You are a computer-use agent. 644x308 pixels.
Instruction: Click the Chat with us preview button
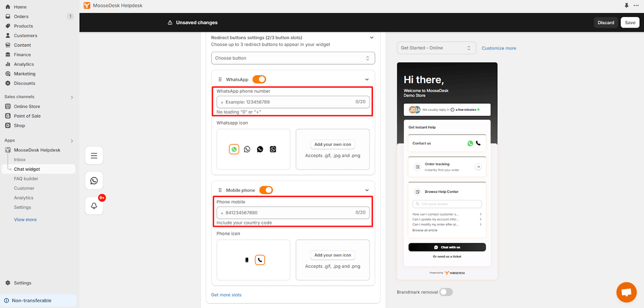coord(447,247)
